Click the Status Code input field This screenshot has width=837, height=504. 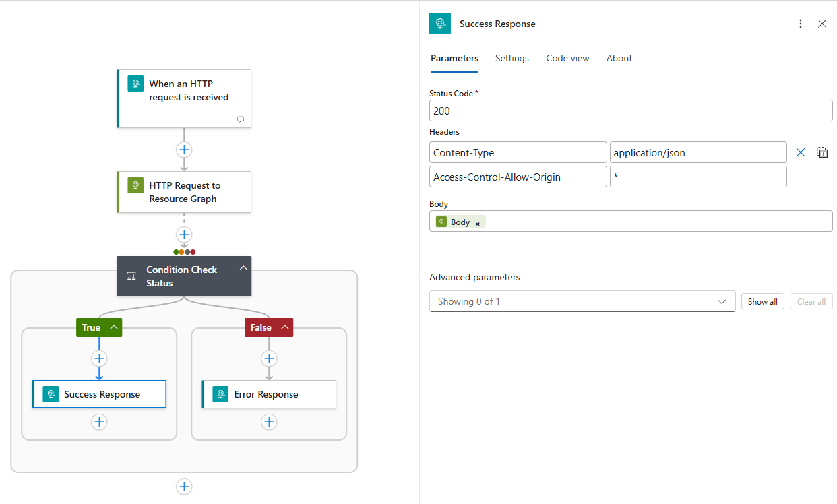(x=630, y=111)
